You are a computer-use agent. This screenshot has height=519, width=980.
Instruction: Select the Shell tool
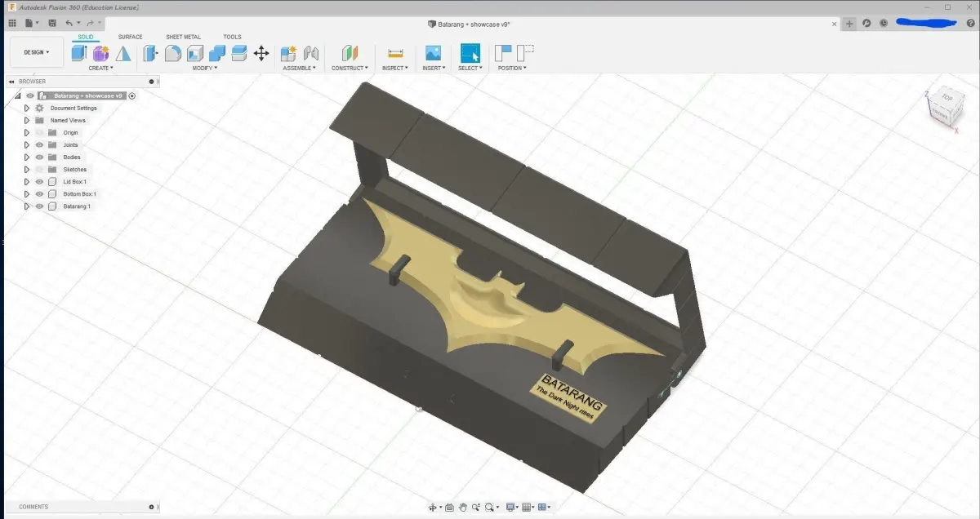195,53
